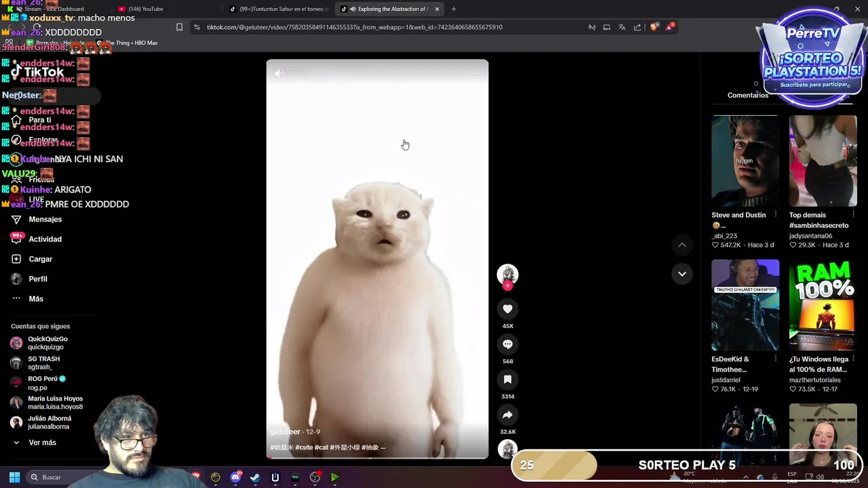This screenshot has width=868, height=488.
Task: Open Más in the TikTok sidebar
Action: tap(36, 299)
